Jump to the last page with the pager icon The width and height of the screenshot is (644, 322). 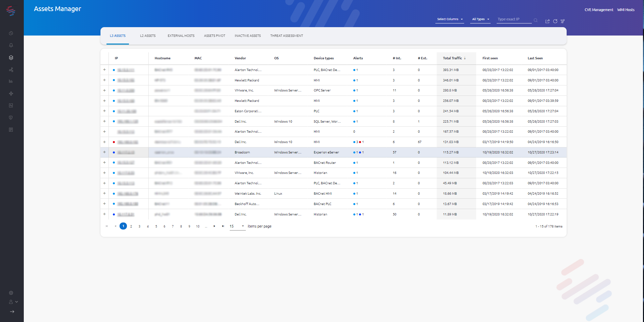coord(223,226)
